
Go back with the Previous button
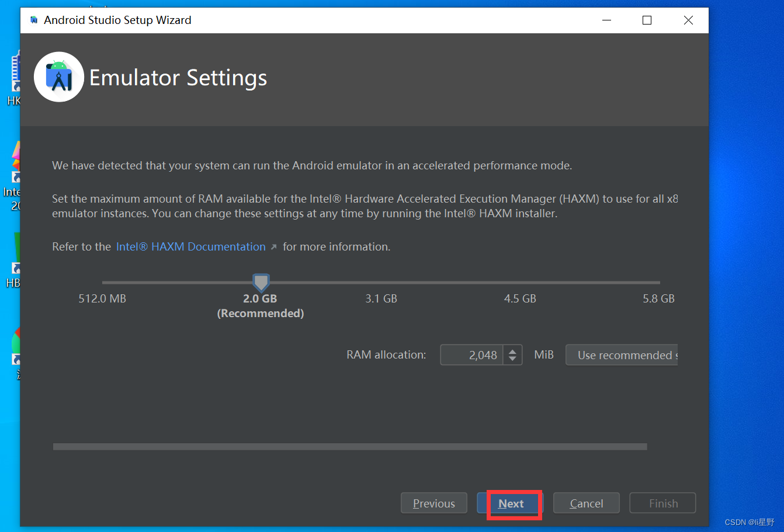tap(434, 503)
